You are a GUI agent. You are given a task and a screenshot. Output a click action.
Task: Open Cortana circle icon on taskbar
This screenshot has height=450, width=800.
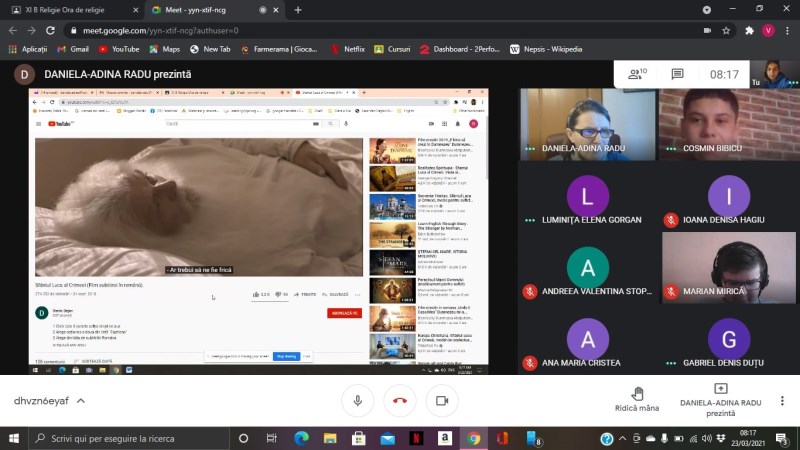point(243,438)
